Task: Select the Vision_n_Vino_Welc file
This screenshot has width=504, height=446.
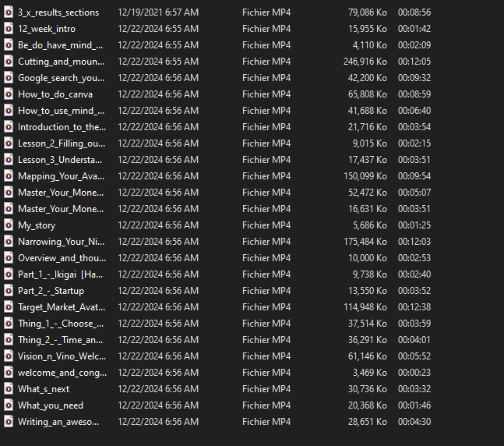Action: 62,356
